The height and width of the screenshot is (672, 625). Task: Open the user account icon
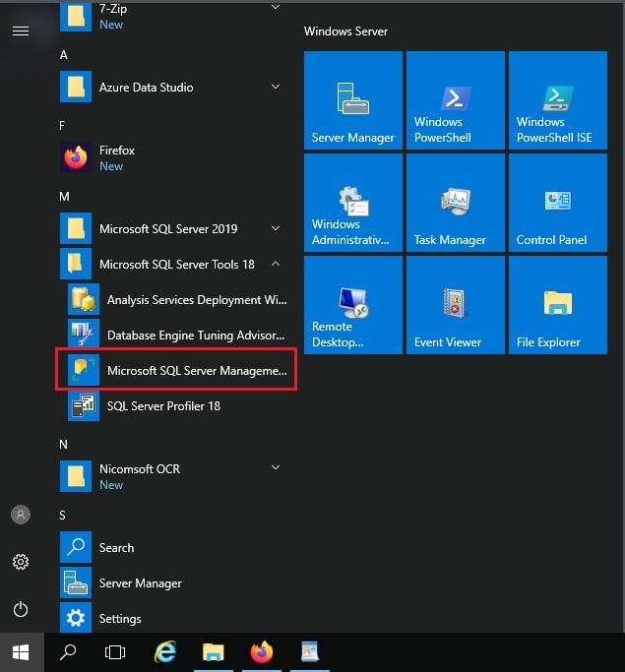coord(21,515)
